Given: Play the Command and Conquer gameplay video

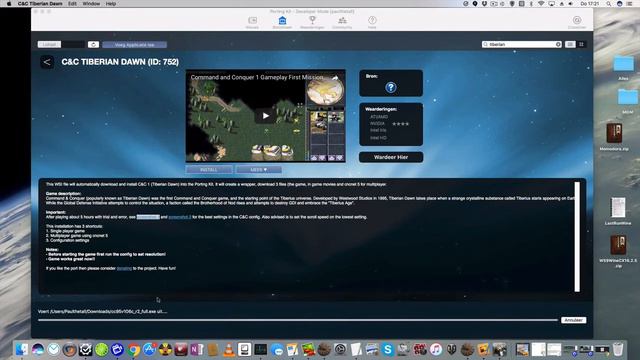Looking at the screenshot, I should click(x=265, y=116).
